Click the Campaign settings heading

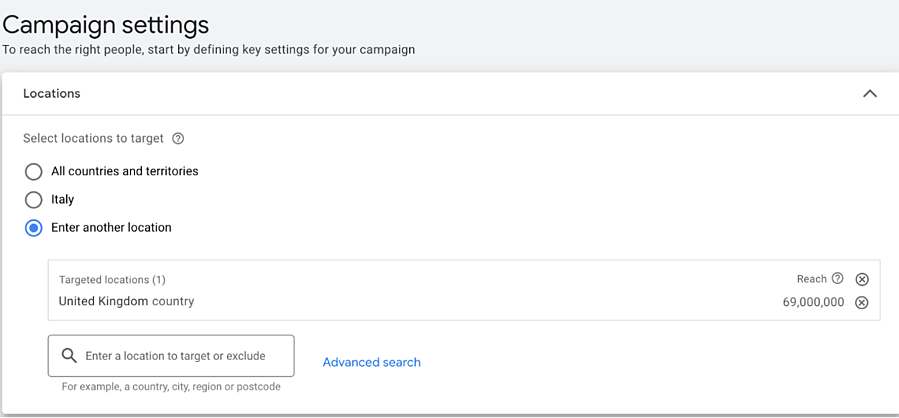pyautogui.click(x=106, y=24)
